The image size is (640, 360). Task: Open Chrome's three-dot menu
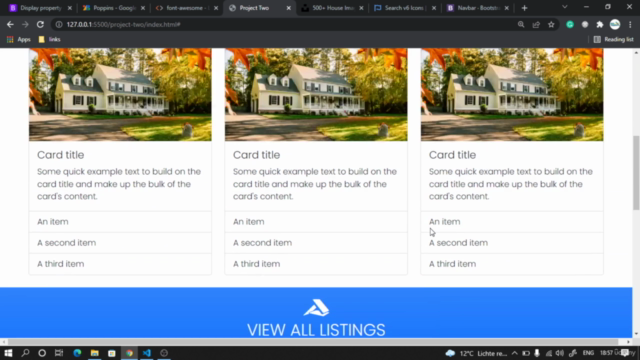click(630, 24)
